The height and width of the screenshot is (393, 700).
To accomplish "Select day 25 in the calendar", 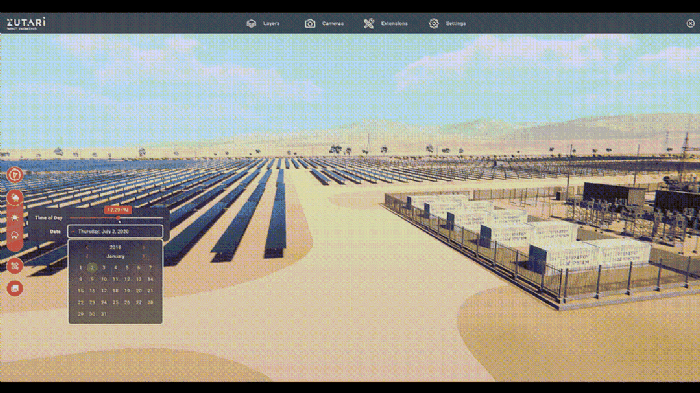I will coord(115,302).
